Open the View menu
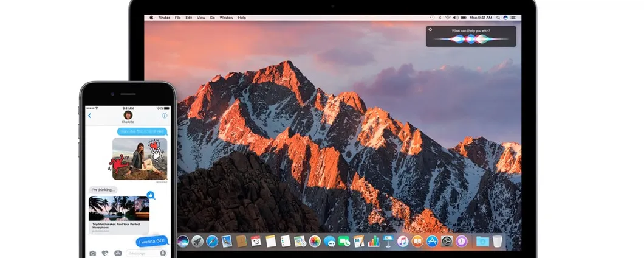 pyautogui.click(x=201, y=18)
